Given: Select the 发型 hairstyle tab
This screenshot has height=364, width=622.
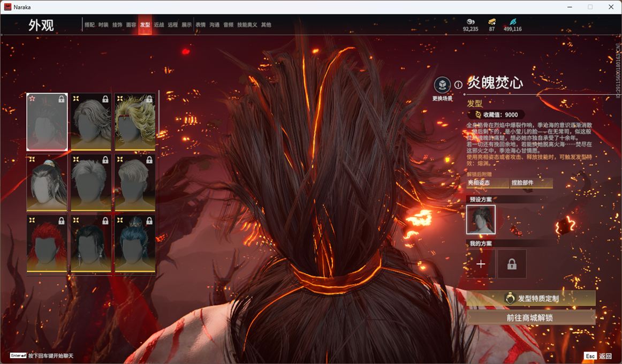Looking at the screenshot, I should [145, 25].
